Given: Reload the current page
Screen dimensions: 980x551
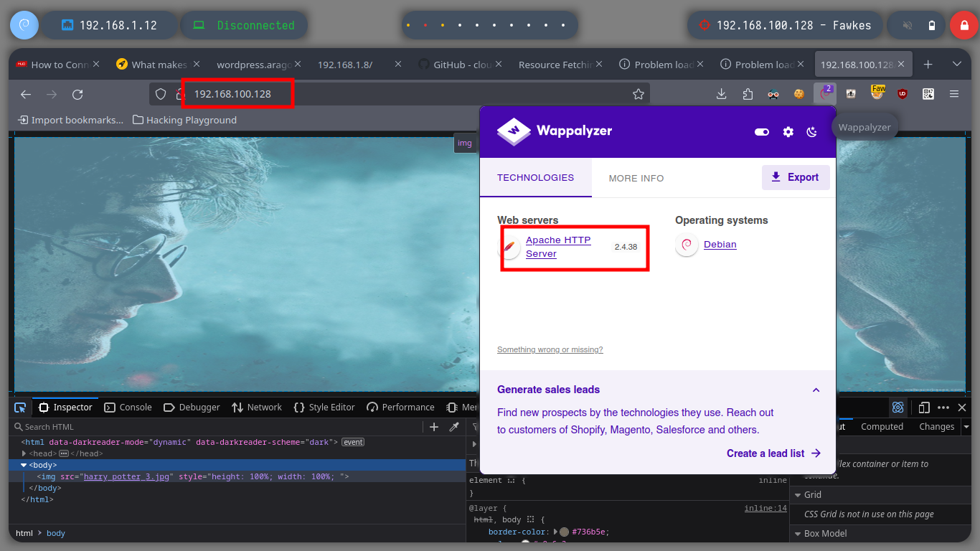Looking at the screenshot, I should point(77,94).
